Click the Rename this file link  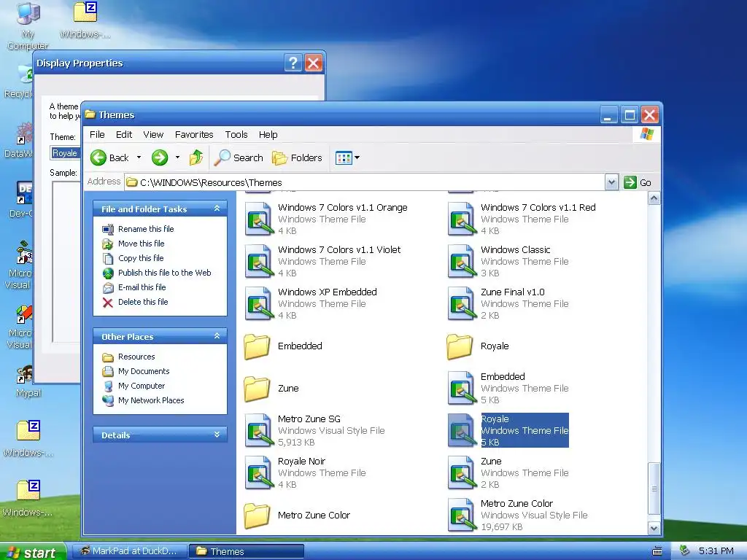[x=146, y=229]
